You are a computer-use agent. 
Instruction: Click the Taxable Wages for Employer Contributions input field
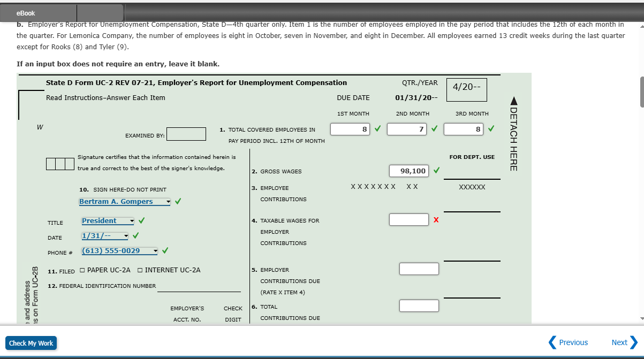[x=408, y=219]
